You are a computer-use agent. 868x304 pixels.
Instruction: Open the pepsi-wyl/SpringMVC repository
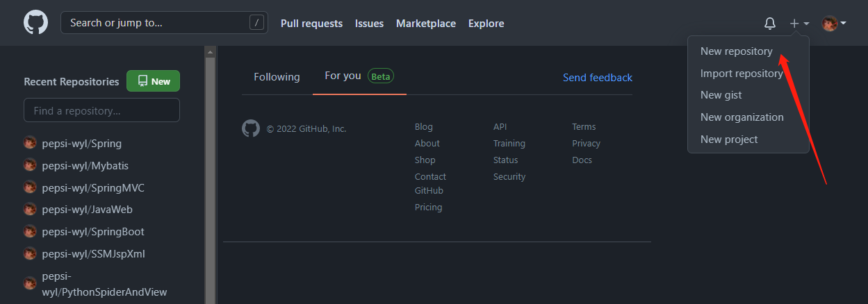pyautogui.click(x=93, y=188)
